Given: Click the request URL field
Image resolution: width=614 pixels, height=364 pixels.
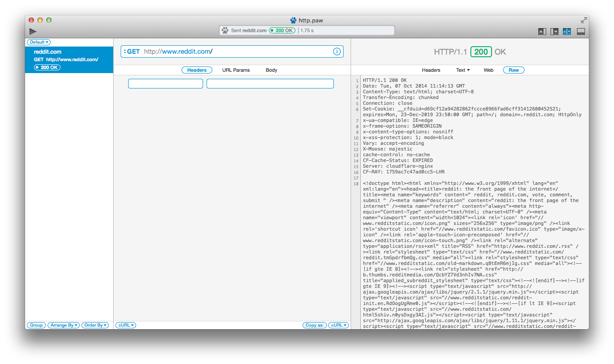Looking at the screenshot, I should pos(232,51).
